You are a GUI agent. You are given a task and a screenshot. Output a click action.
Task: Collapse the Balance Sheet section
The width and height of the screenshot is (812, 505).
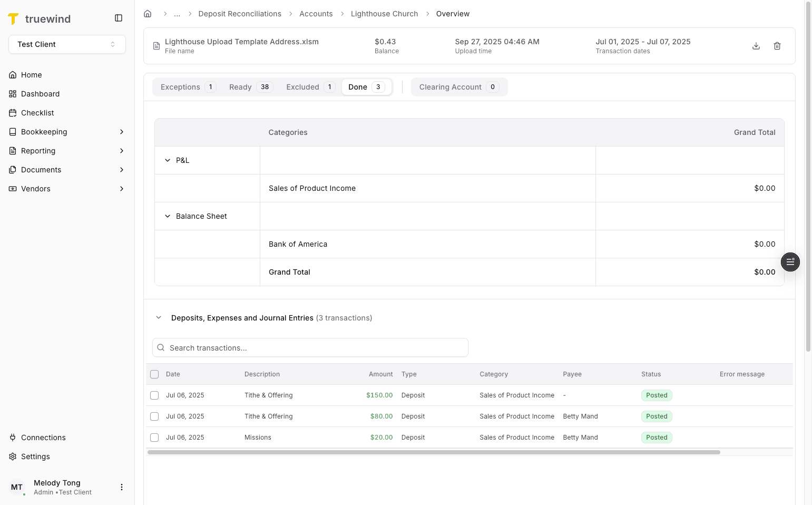(x=167, y=216)
